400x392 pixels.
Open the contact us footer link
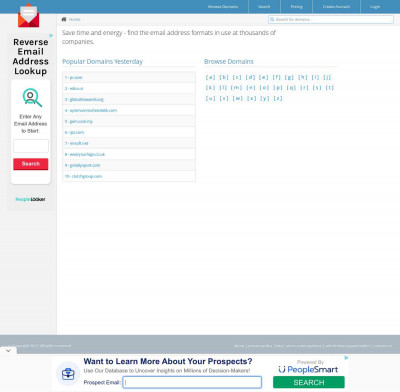[x=383, y=346]
